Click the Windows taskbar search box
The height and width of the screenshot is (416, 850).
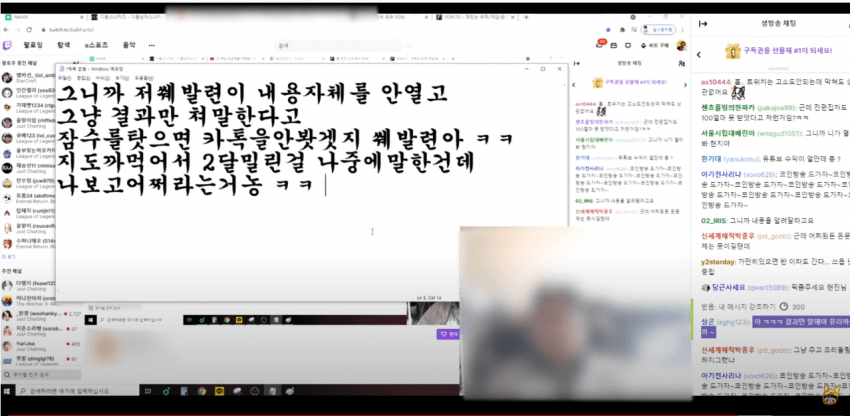coord(79,391)
